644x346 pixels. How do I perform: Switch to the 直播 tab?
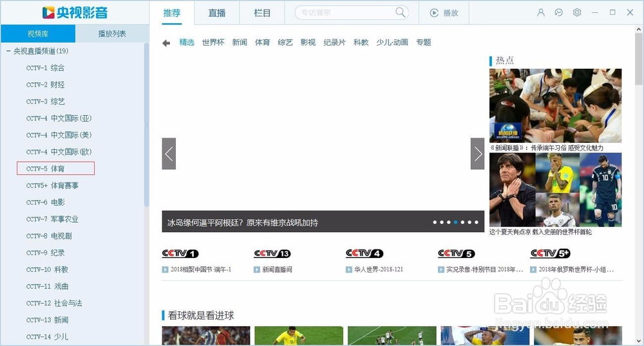[217, 13]
